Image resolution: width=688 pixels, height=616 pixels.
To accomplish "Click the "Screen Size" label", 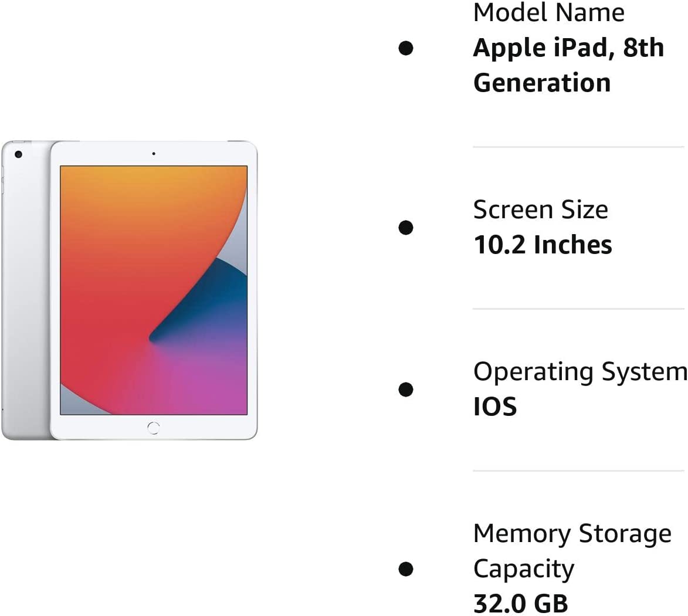I will [540, 209].
